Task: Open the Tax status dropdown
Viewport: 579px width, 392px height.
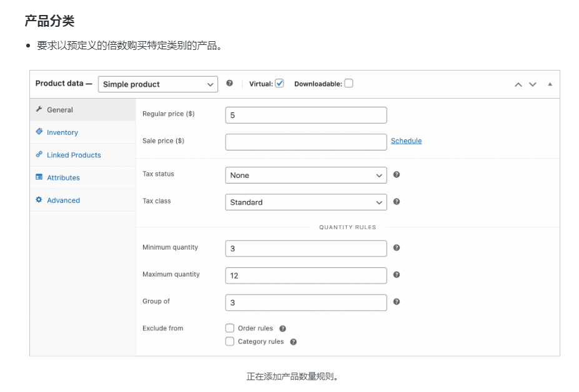Action: (305, 175)
